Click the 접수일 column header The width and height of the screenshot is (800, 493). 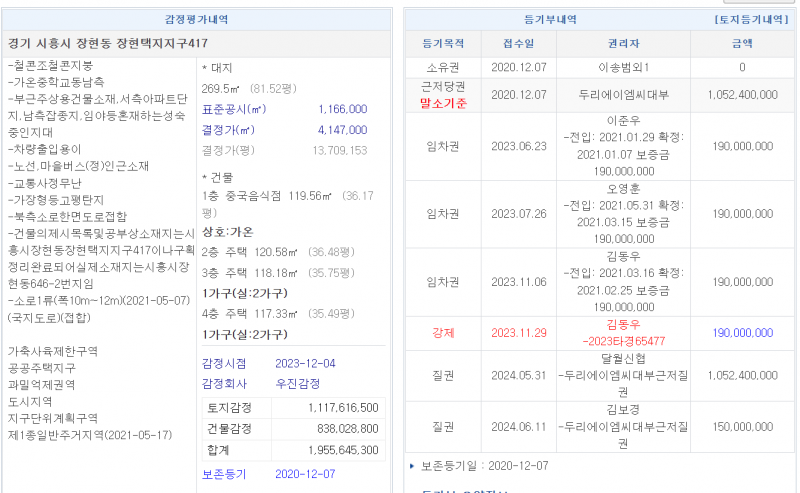[519, 43]
